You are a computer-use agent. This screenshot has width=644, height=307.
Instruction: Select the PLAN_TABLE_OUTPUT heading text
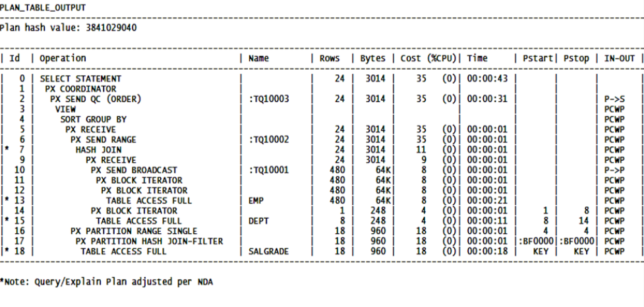(43, 7)
